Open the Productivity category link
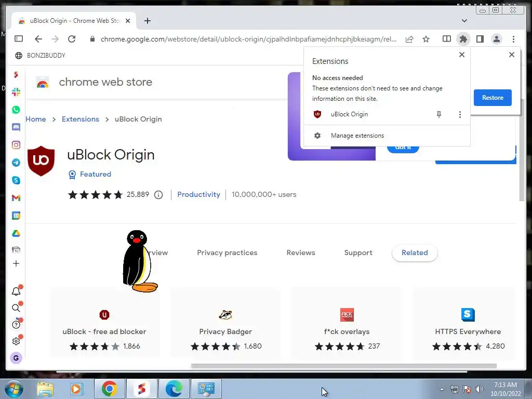This screenshot has width=532, height=399. [198, 194]
